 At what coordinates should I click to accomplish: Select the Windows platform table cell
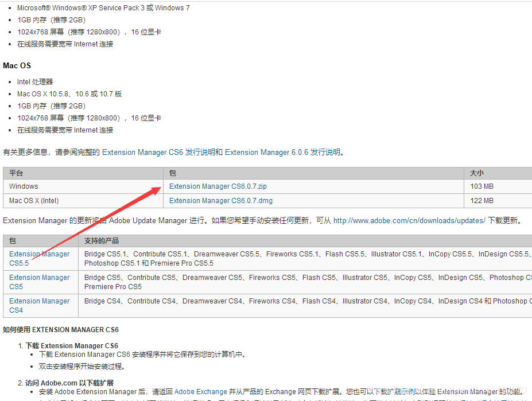[x=83, y=186]
